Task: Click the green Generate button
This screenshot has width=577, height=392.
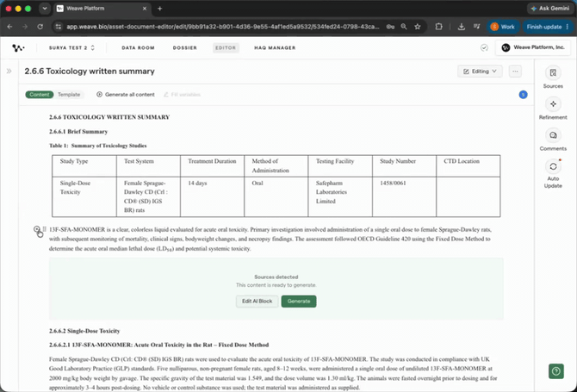Action: [x=299, y=301]
